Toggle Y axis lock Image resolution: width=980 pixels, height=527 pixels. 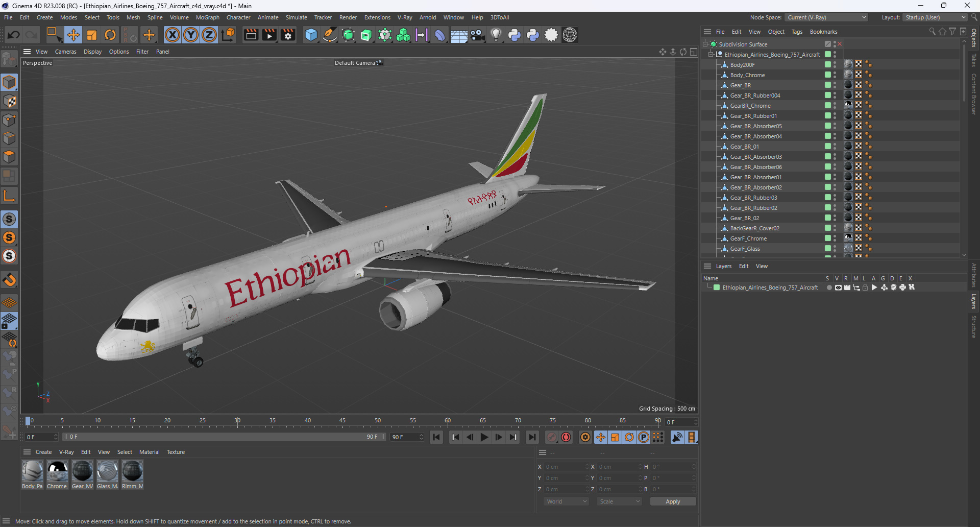point(191,35)
